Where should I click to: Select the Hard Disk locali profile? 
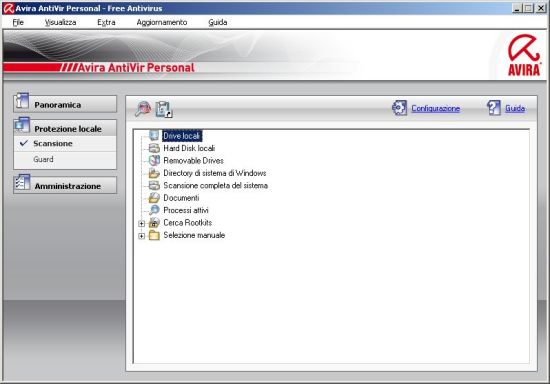pyautogui.click(x=189, y=148)
